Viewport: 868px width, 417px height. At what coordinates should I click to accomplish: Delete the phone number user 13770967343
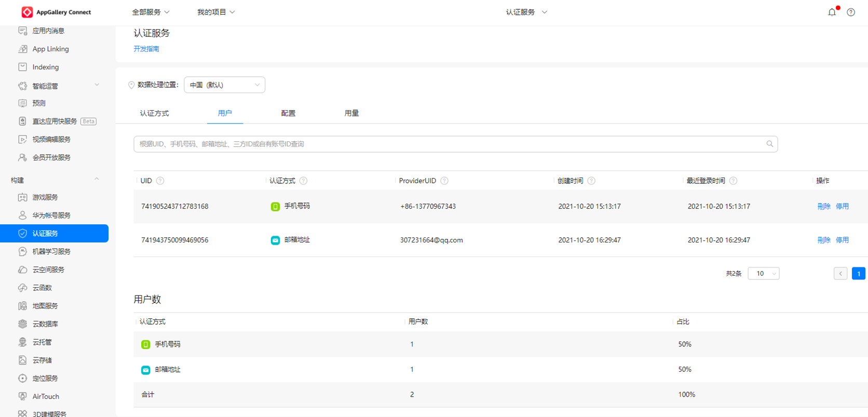[x=824, y=206]
